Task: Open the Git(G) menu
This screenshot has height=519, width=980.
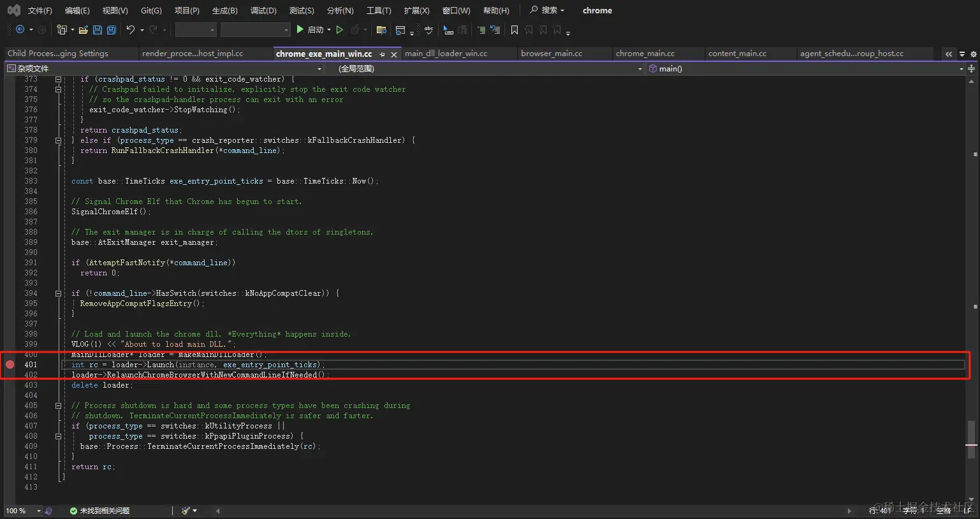Action: (151, 10)
